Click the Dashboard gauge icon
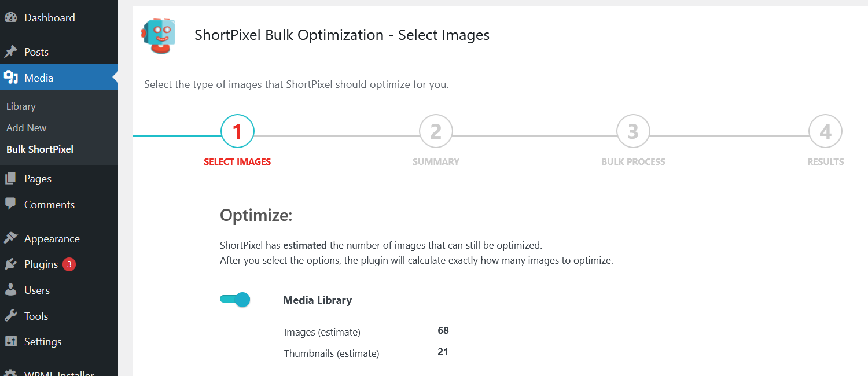 [10, 17]
